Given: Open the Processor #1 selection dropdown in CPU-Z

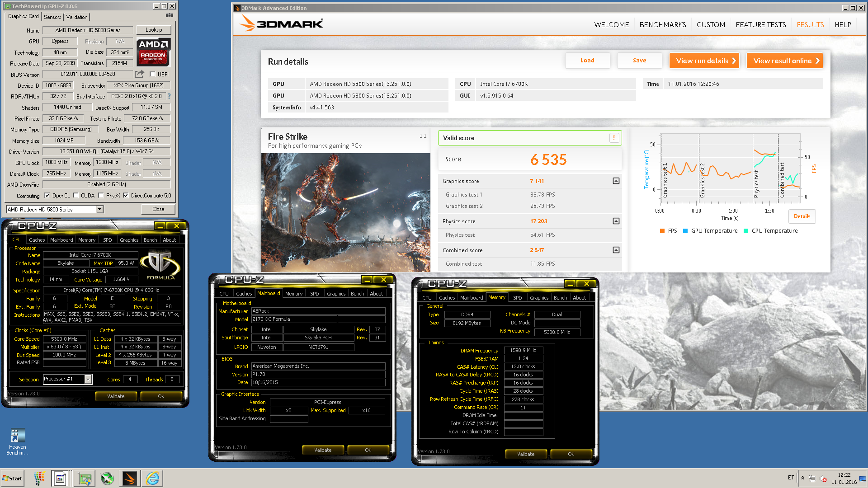Looking at the screenshot, I should point(88,379).
